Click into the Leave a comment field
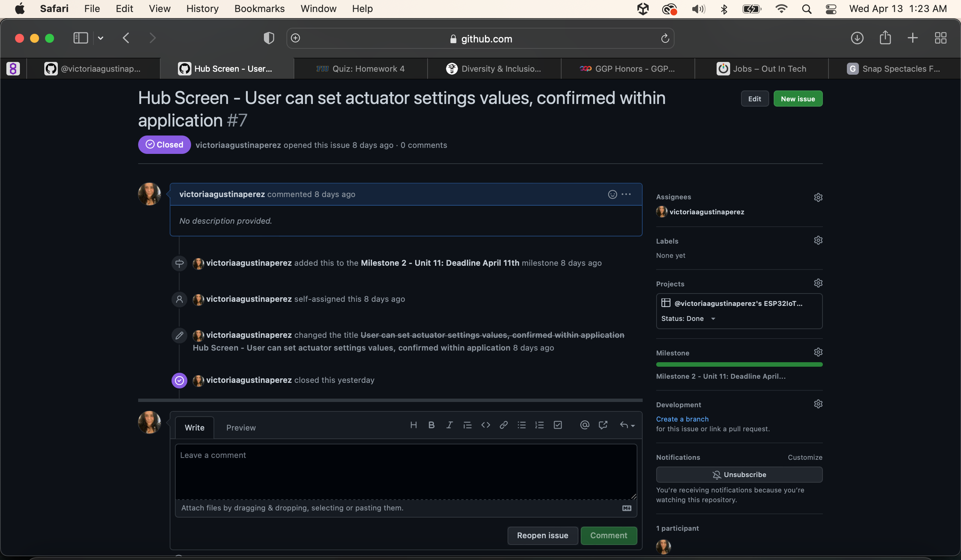961x560 pixels. pyautogui.click(x=406, y=472)
